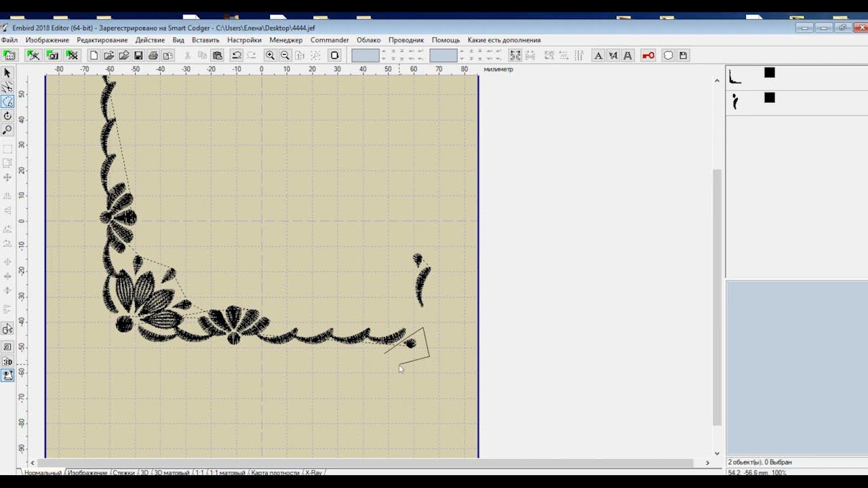The height and width of the screenshot is (488, 868).
Task: Switch to the Стежки view tab
Action: click(x=123, y=472)
